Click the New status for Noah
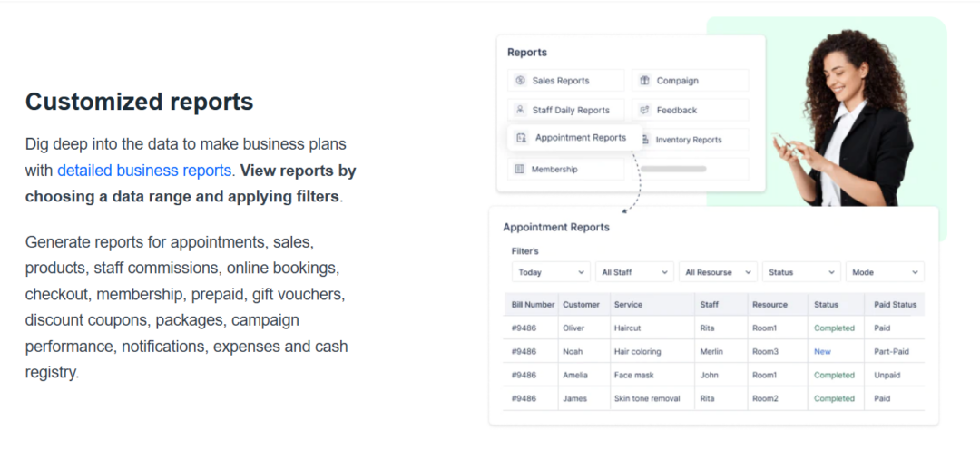This screenshot has width=980, height=450. pos(822,351)
